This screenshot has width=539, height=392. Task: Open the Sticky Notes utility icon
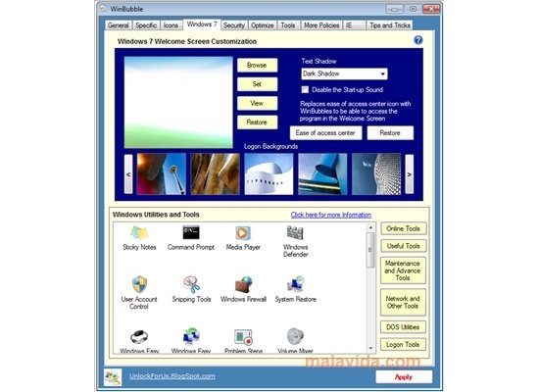(139, 233)
